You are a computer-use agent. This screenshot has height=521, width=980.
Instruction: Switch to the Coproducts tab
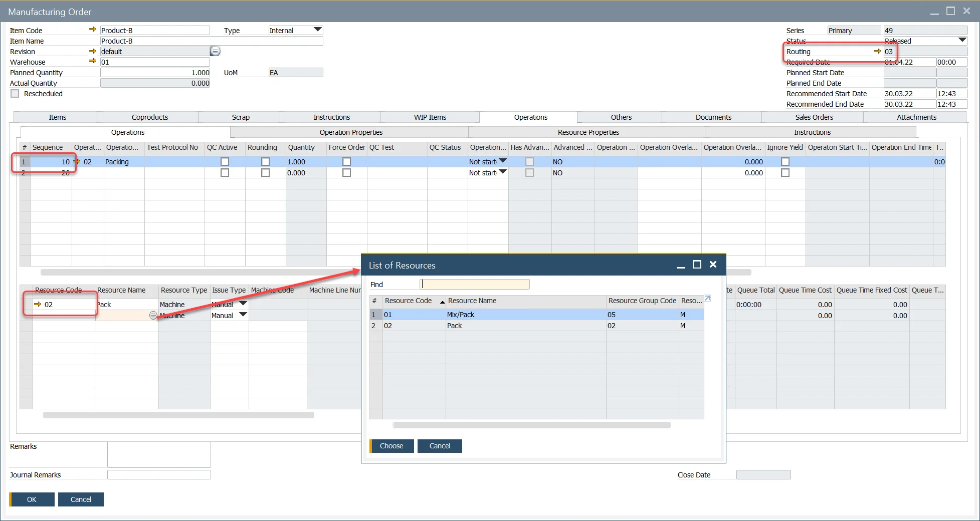point(149,117)
